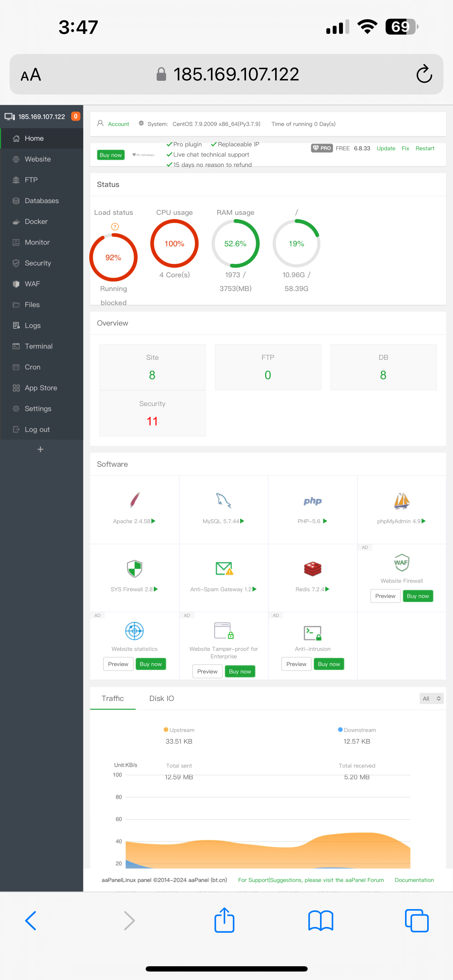
Task: Buy the Anti-intrusion plugin
Action: coord(329,664)
